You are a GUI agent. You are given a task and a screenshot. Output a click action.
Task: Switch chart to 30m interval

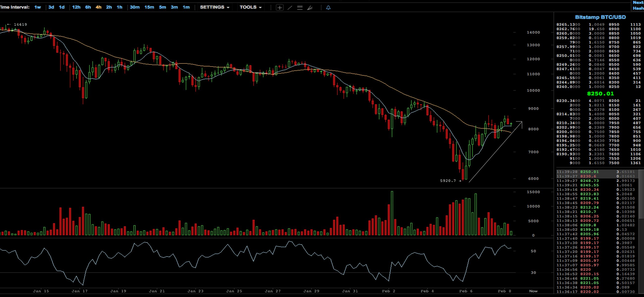pyautogui.click(x=135, y=7)
